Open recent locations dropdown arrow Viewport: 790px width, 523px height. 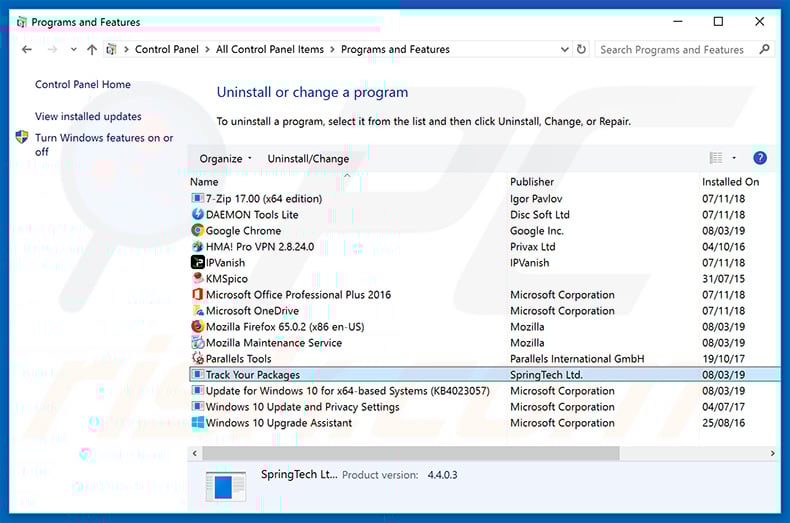(x=74, y=49)
